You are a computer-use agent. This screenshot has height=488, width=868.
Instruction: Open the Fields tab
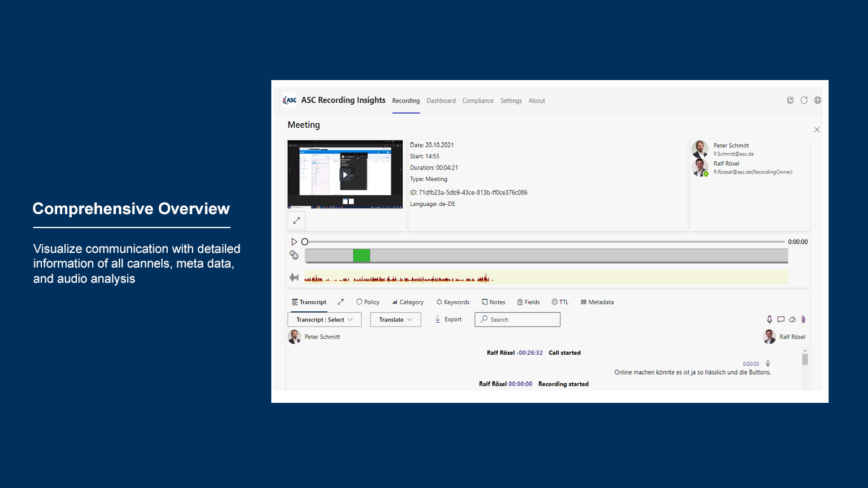click(529, 302)
